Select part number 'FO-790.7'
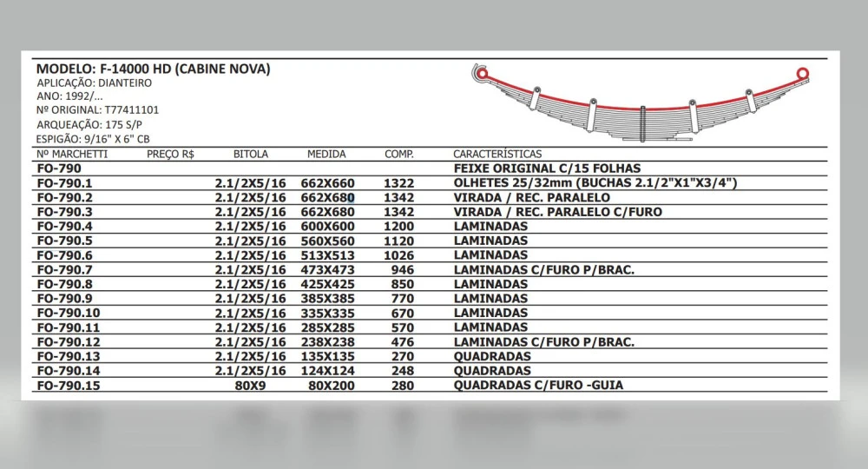 point(65,269)
